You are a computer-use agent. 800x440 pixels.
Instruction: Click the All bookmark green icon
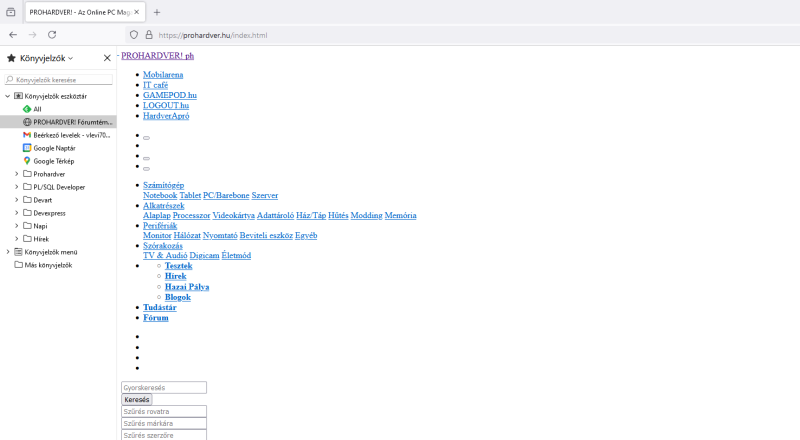pyautogui.click(x=27, y=109)
